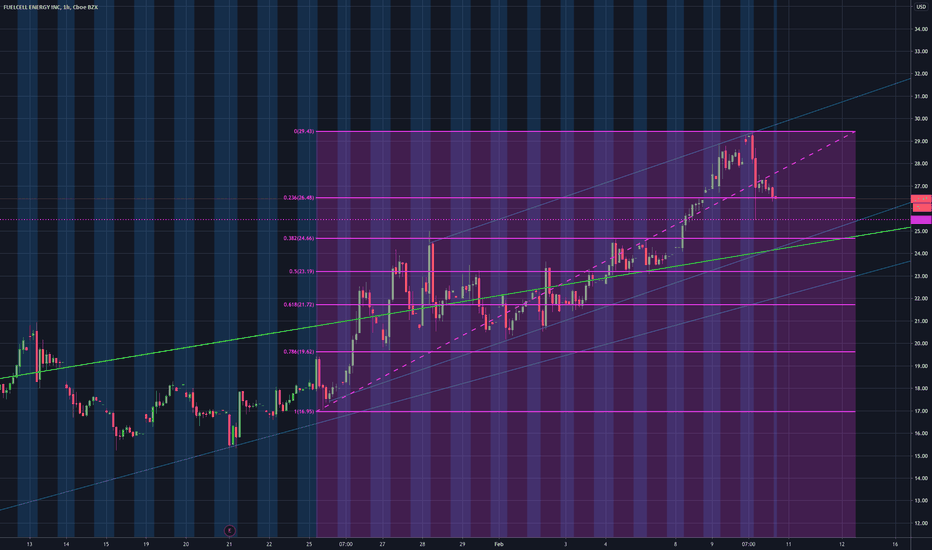Click the 29 date label on time axis
Image resolution: width=932 pixels, height=550 pixels.
click(462, 544)
